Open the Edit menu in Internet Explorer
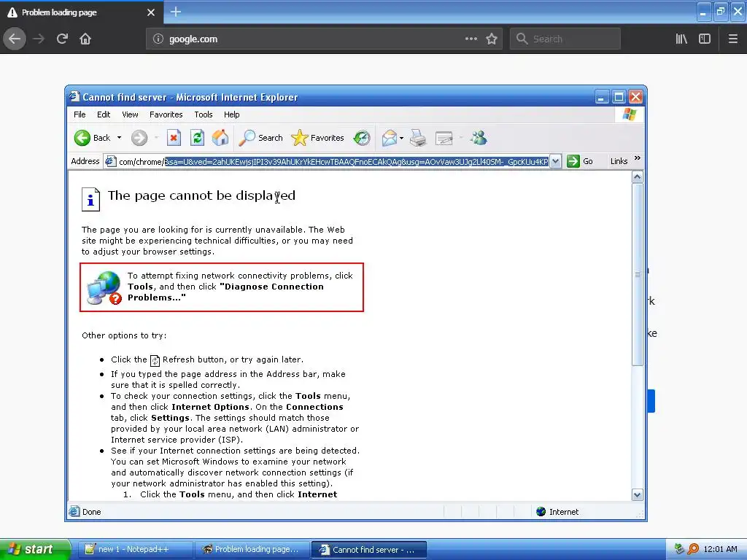Viewport: 747px width, 560px height. click(104, 114)
